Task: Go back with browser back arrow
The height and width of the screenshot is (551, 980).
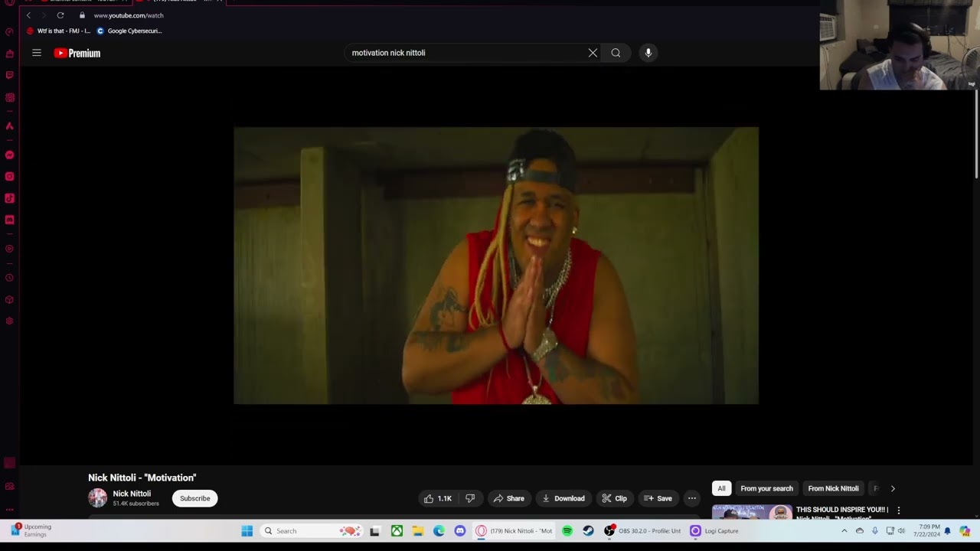Action: [28, 15]
